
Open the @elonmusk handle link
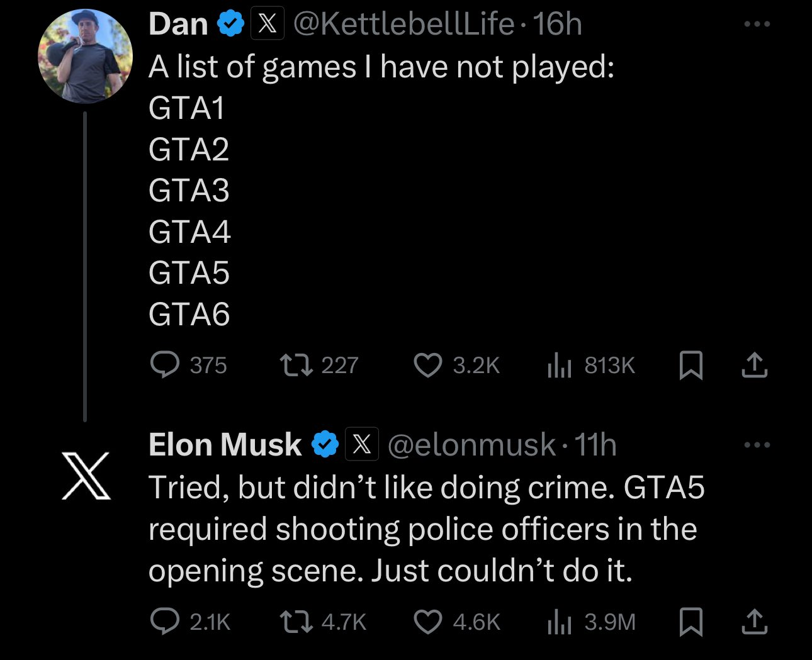(471, 445)
